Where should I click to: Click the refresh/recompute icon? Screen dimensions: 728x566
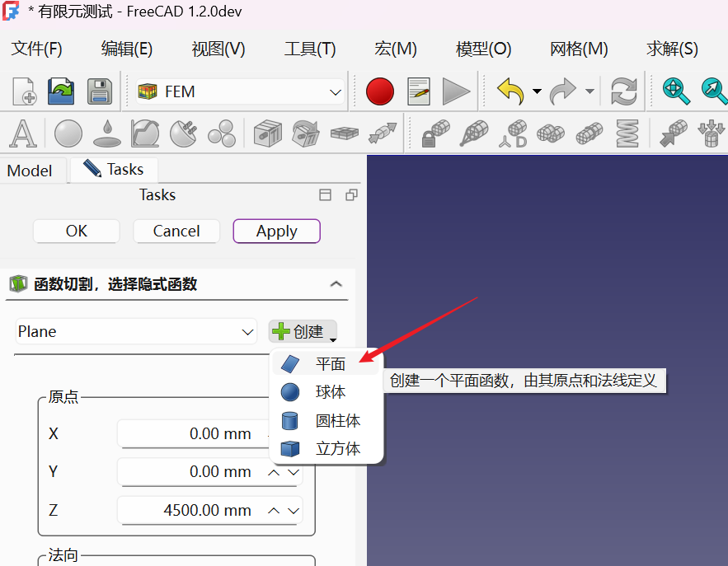pos(624,91)
